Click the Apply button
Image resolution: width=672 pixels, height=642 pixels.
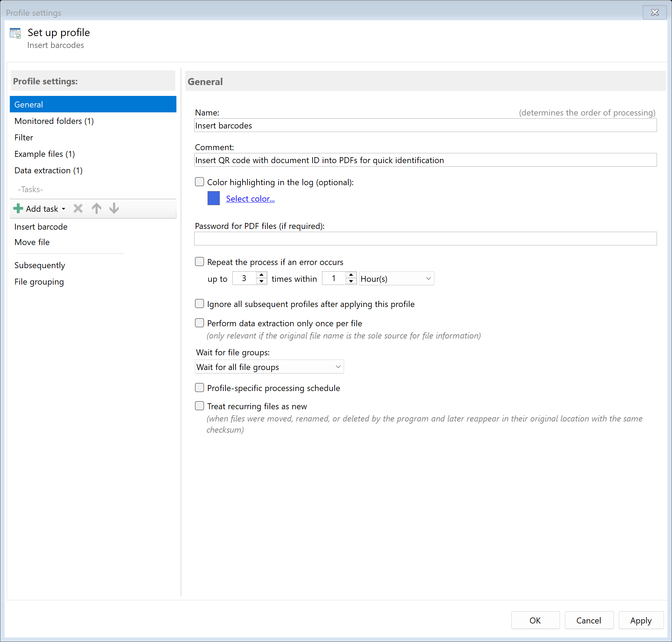click(x=640, y=620)
